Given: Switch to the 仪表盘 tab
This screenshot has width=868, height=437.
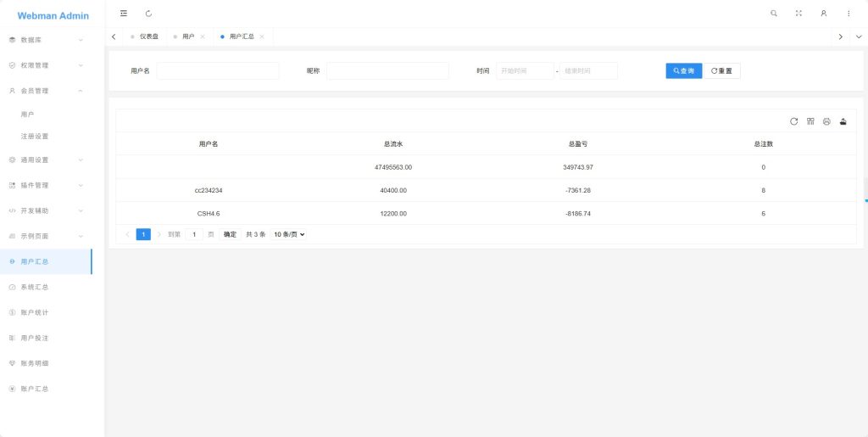Looking at the screenshot, I should (x=148, y=36).
